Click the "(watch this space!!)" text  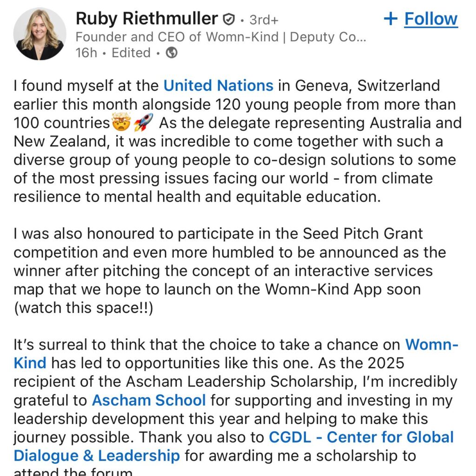pos(83,308)
